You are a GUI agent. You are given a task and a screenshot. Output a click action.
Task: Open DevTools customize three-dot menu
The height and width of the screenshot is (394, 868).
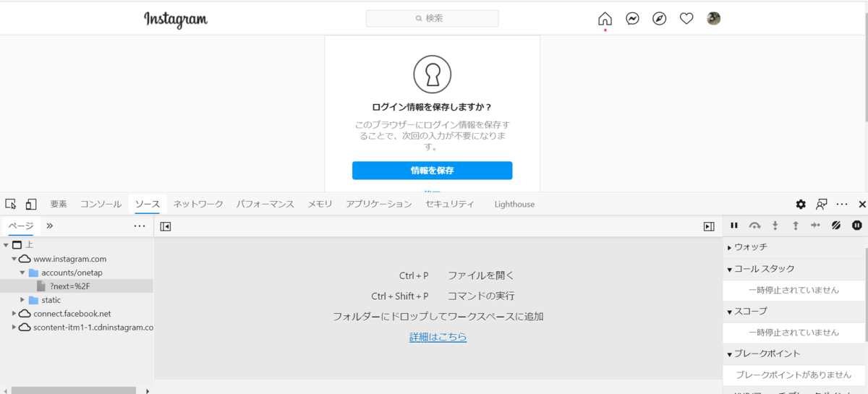point(842,204)
